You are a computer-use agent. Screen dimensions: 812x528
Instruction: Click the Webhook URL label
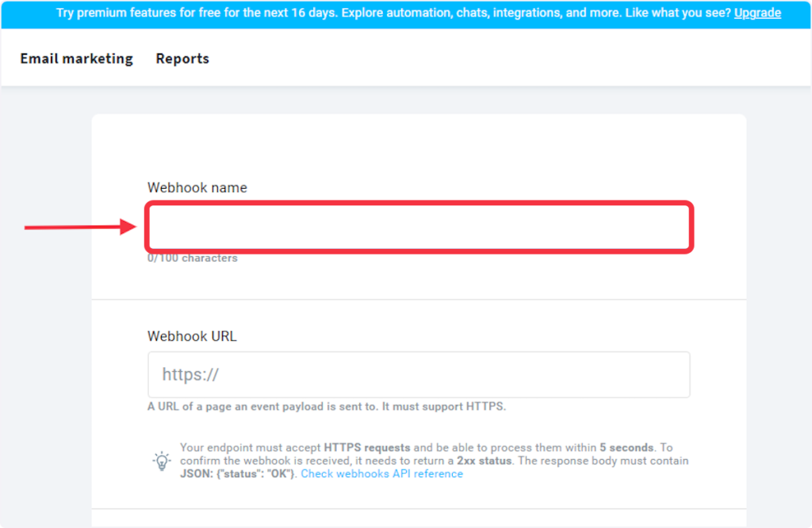(x=192, y=336)
